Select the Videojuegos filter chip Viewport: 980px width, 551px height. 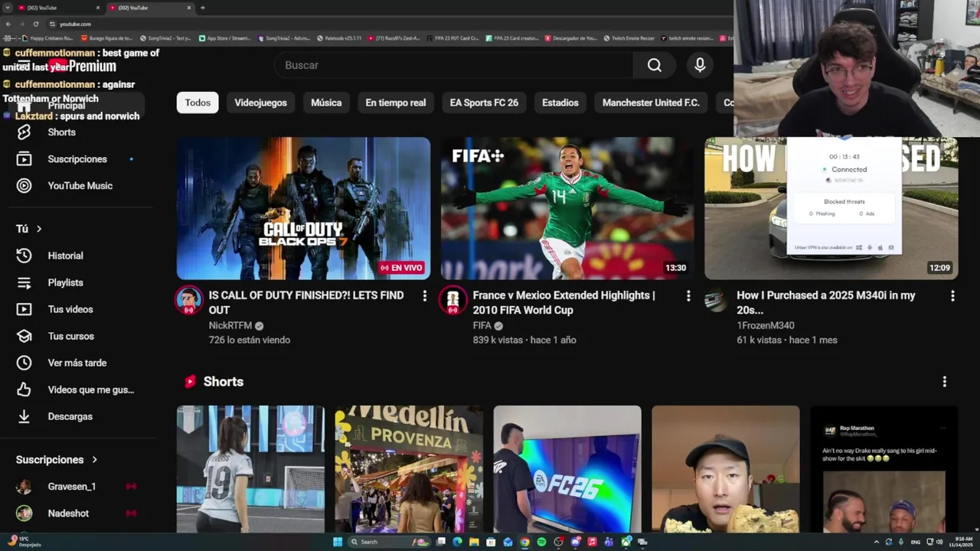tap(260, 103)
